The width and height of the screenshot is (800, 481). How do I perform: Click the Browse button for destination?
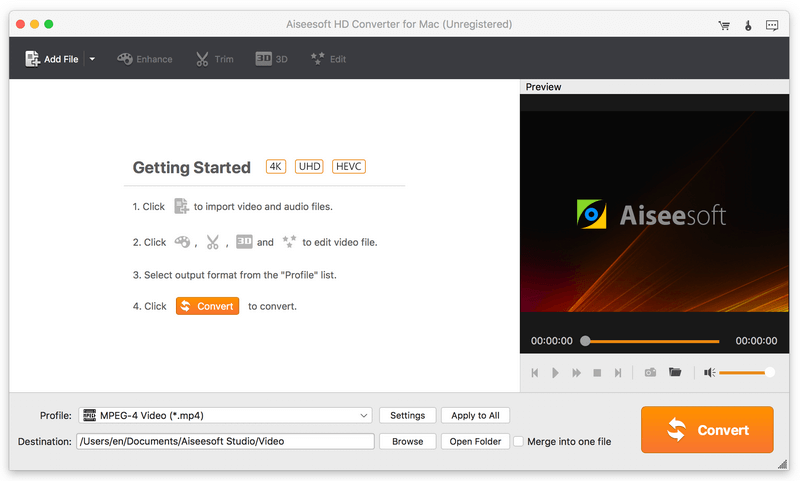408,441
